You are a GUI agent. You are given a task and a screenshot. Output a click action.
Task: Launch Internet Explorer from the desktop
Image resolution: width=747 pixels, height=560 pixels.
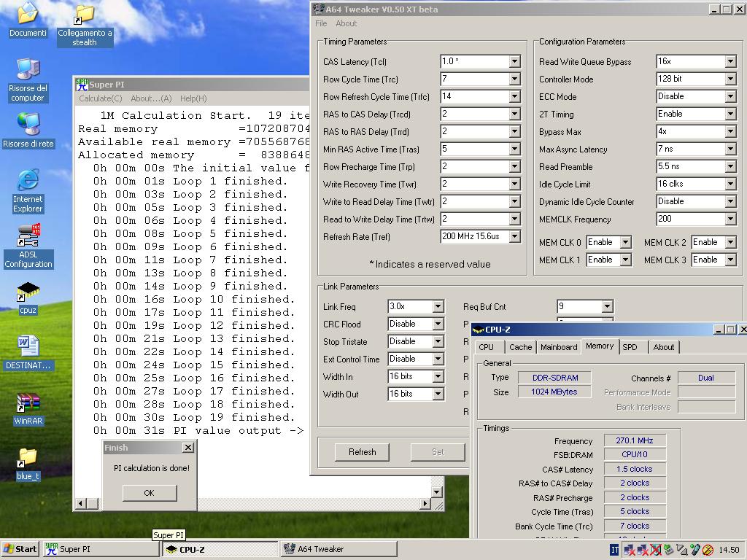pyautogui.click(x=28, y=192)
